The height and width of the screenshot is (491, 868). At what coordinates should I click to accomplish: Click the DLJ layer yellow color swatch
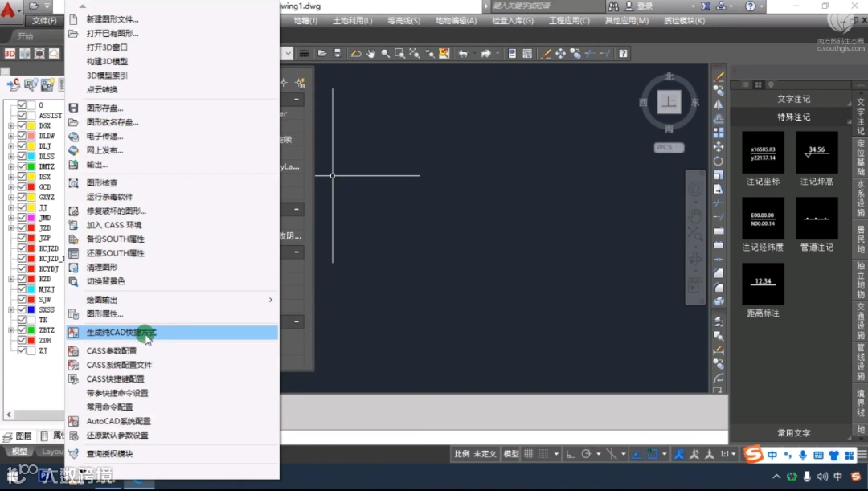click(x=32, y=146)
